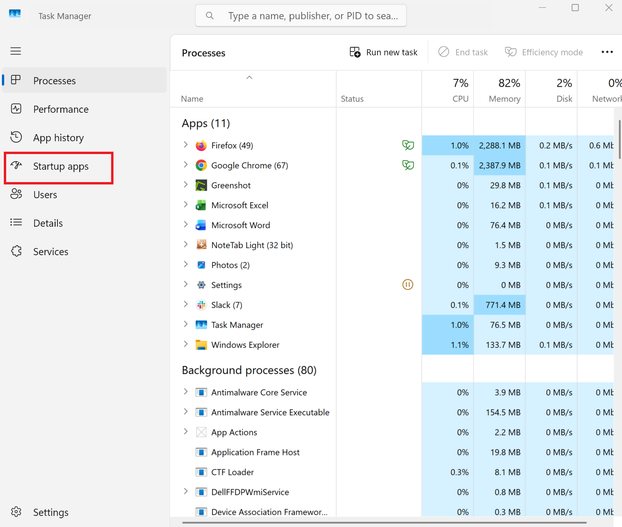Screen dimensions: 622x527
Task: Switch to App history page
Action: click(x=84, y=138)
